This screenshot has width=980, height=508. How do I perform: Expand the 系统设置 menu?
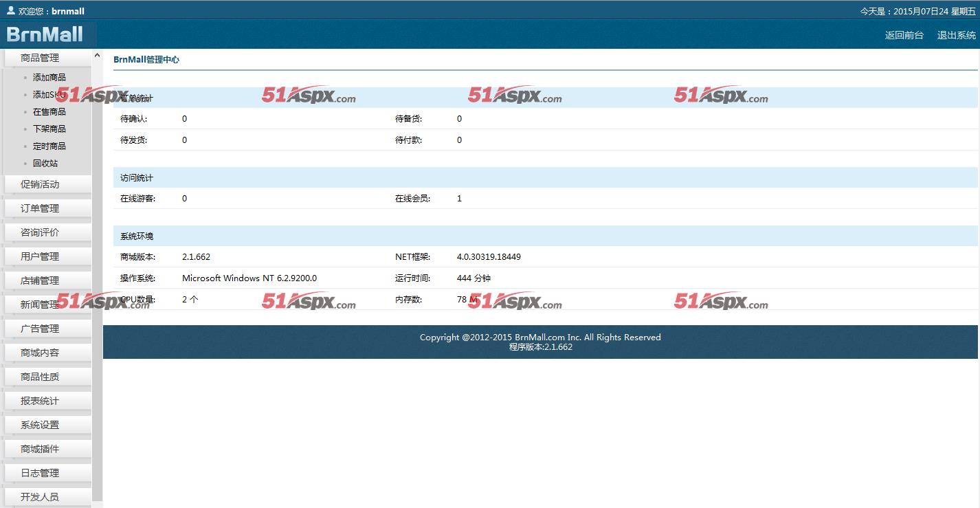(x=40, y=425)
